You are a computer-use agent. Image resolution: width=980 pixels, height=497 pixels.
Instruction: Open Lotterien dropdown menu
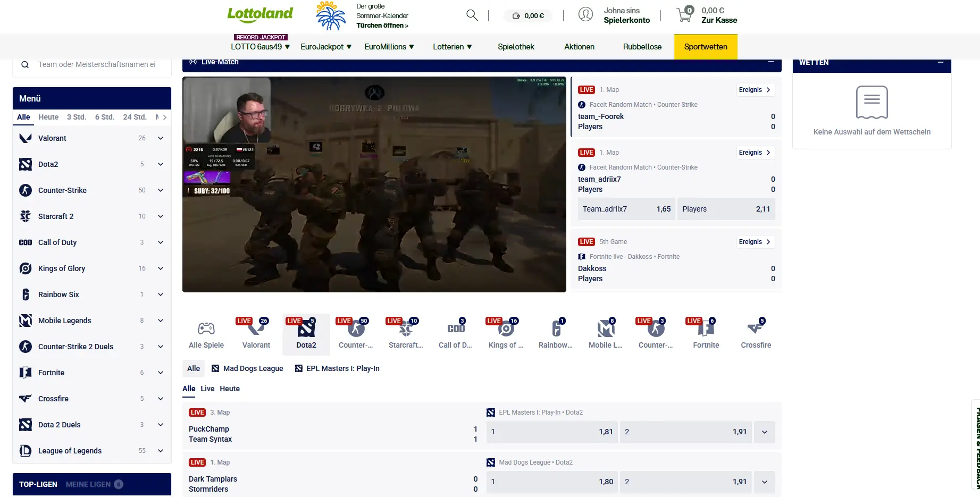coord(453,47)
